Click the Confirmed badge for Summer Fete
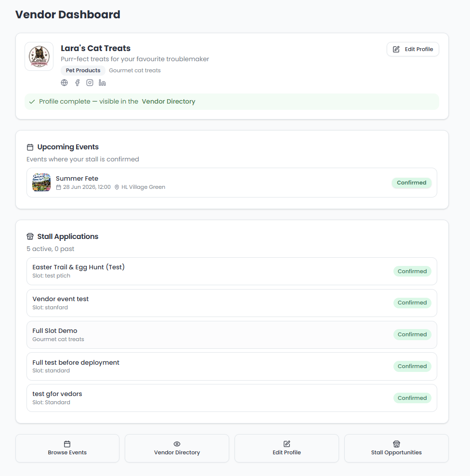The image size is (470, 476). tap(412, 183)
